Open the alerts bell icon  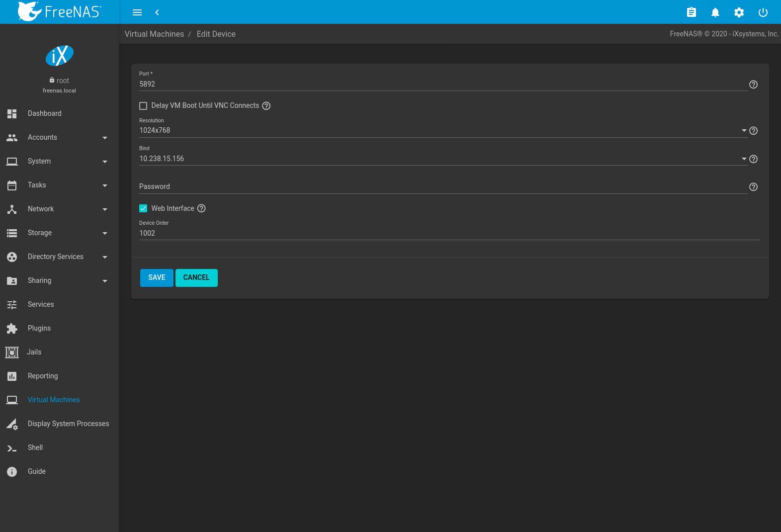715,12
